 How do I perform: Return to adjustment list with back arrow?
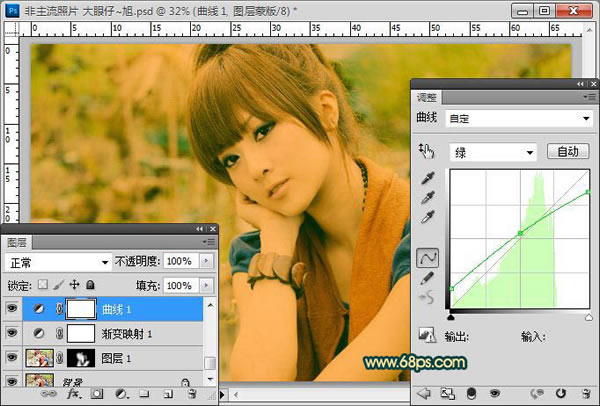(423, 393)
